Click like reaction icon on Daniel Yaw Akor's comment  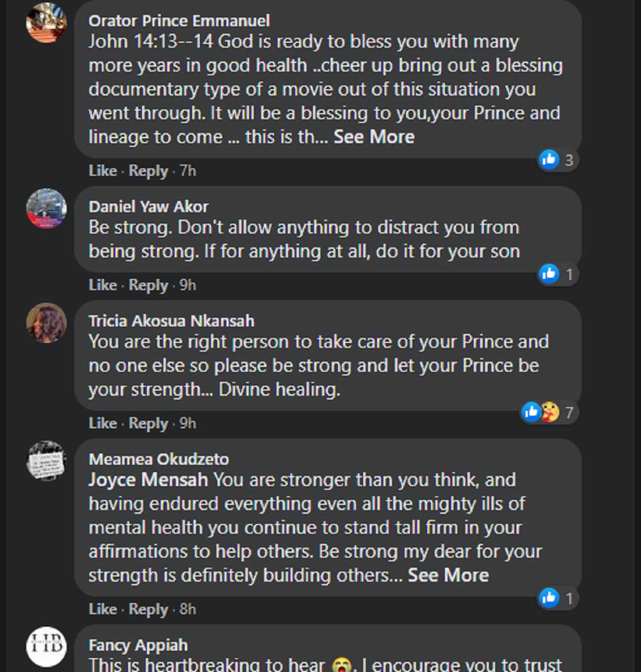(549, 274)
